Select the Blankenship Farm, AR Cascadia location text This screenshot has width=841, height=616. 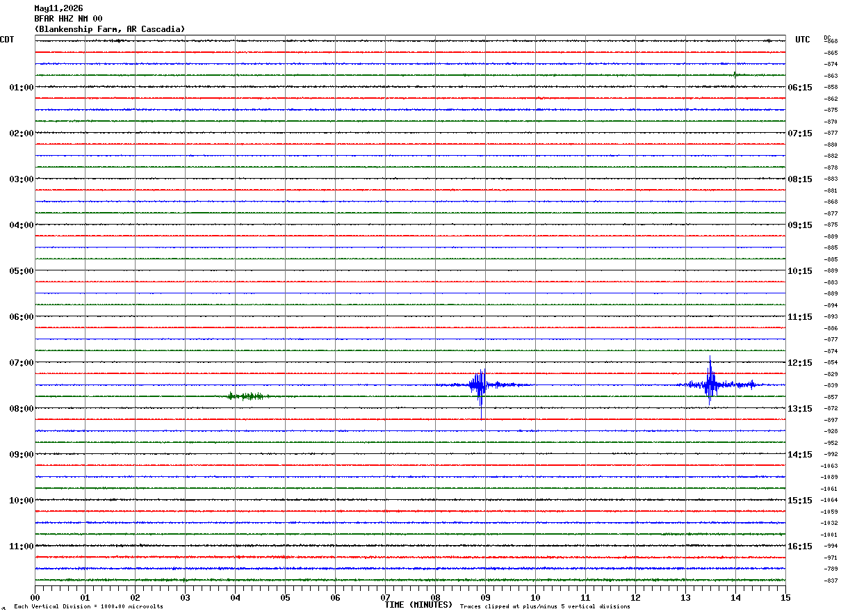click(110, 29)
